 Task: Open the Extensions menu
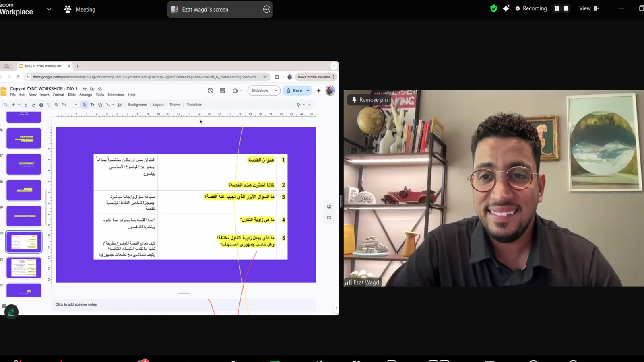tap(116, 95)
